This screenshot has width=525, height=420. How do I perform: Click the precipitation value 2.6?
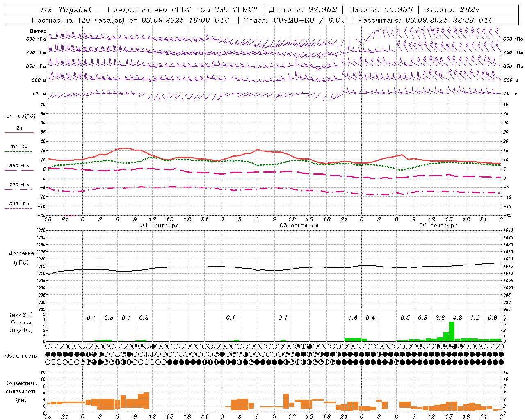click(x=440, y=318)
